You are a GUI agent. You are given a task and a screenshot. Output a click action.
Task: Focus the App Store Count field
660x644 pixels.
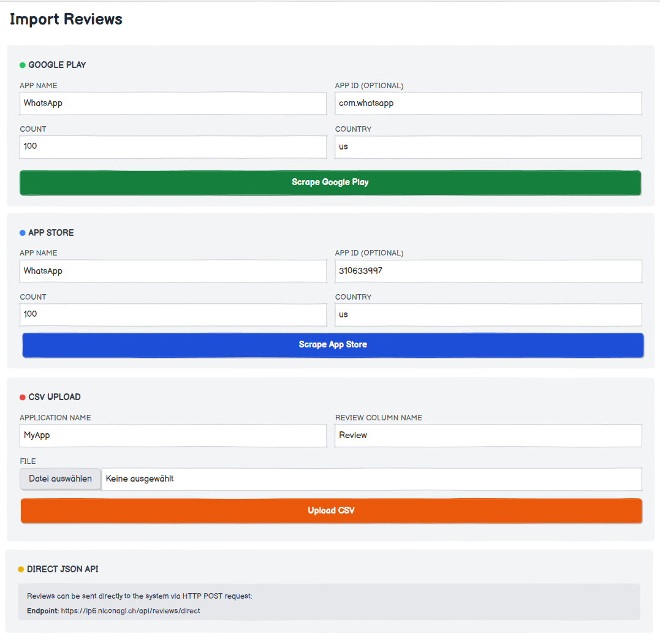pyautogui.click(x=173, y=315)
